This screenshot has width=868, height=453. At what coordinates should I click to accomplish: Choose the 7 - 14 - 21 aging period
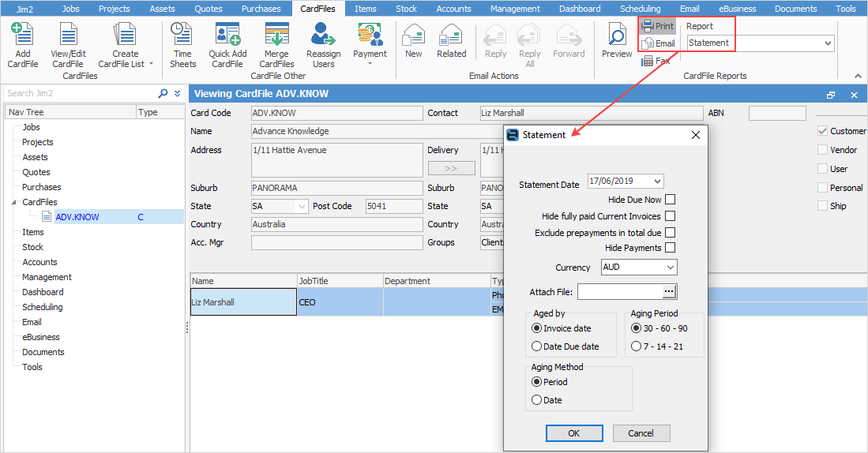pyautogui.click(x=636, y=346)
